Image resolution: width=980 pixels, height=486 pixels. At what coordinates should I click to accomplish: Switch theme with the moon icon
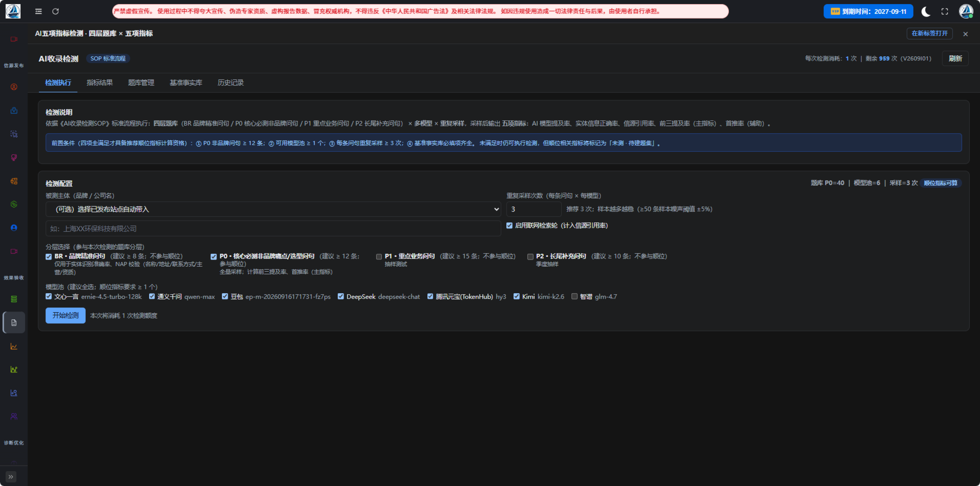pyautogui.click(x=926, y=11)
